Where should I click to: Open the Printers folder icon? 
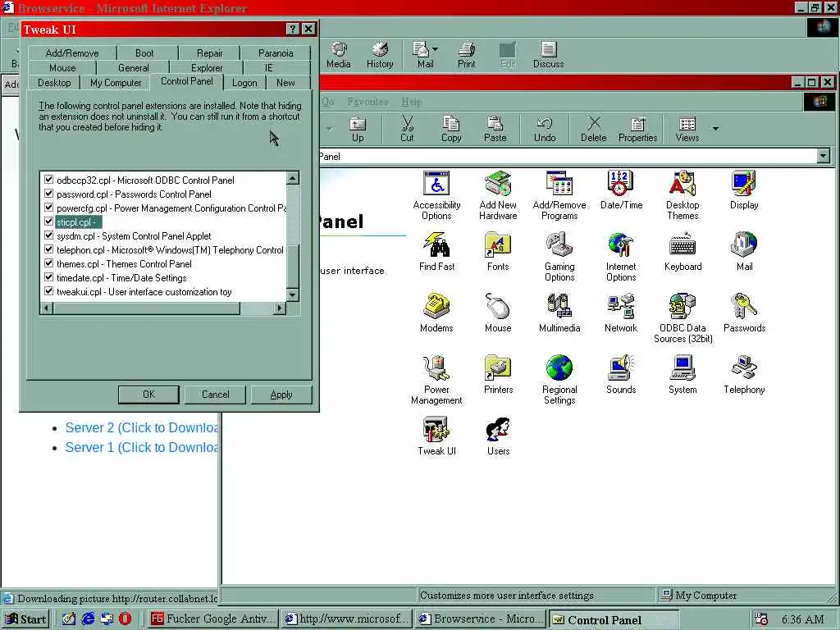[x=498, y=375]
